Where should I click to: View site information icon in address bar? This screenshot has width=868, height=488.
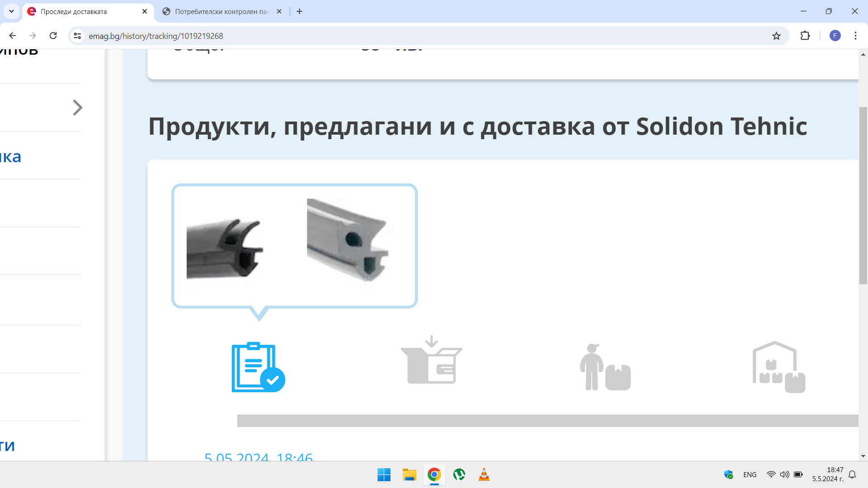[77, 36]
